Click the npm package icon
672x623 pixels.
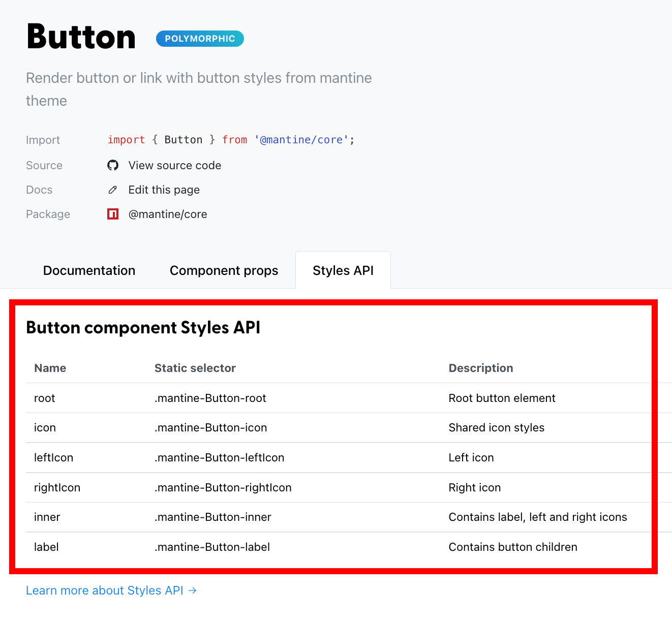112,214
